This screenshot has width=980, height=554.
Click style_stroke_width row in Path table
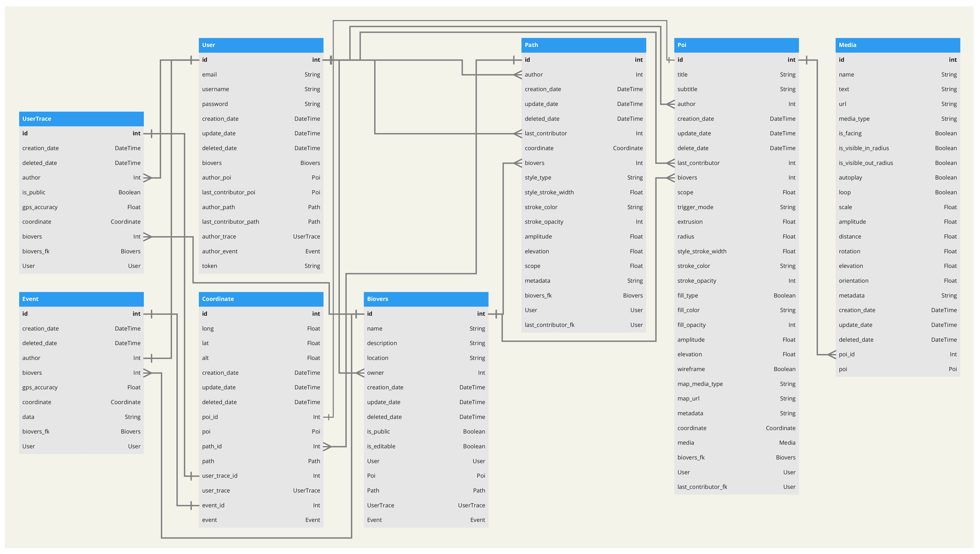coord(583,192)
